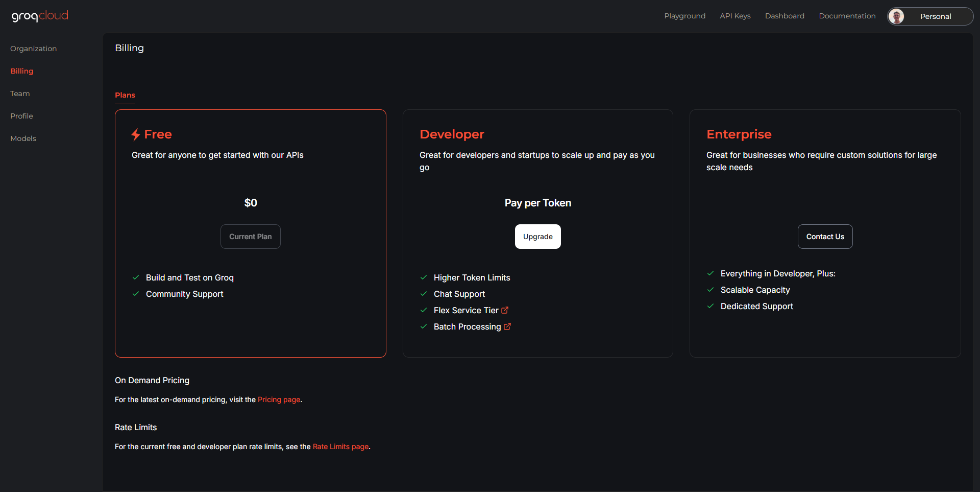
Task: Click Higher Token Limits feature text
Action: point(472,277)
